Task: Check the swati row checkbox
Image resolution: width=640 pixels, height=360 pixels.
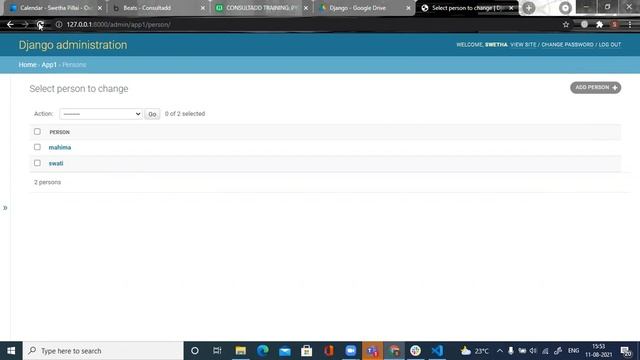Action: [x=37, y=163]
